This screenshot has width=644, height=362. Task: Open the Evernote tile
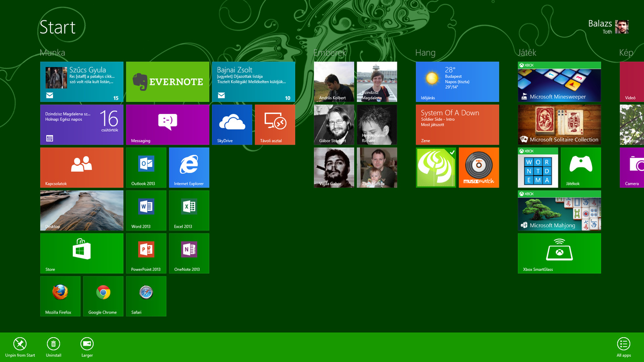pos(167,82)
